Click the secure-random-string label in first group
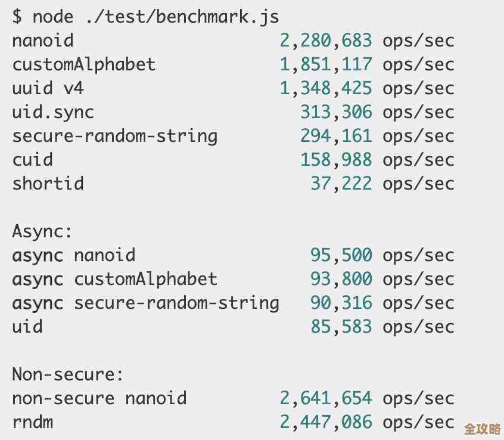The width and height of the screenshot is (504, 440). [x=115, y=136]
